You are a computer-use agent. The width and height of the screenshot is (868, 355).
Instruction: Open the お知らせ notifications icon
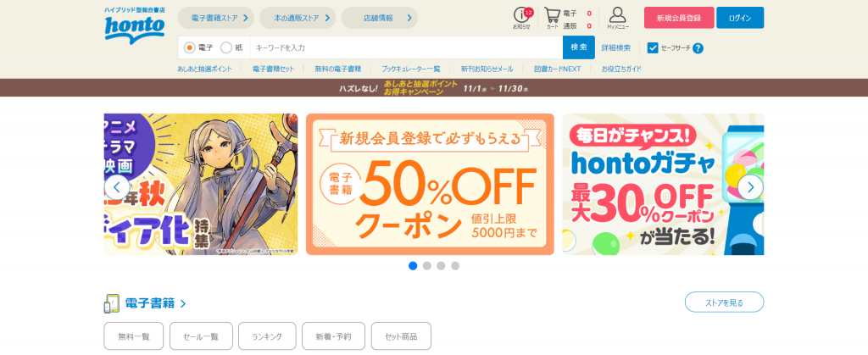point(522,18)
